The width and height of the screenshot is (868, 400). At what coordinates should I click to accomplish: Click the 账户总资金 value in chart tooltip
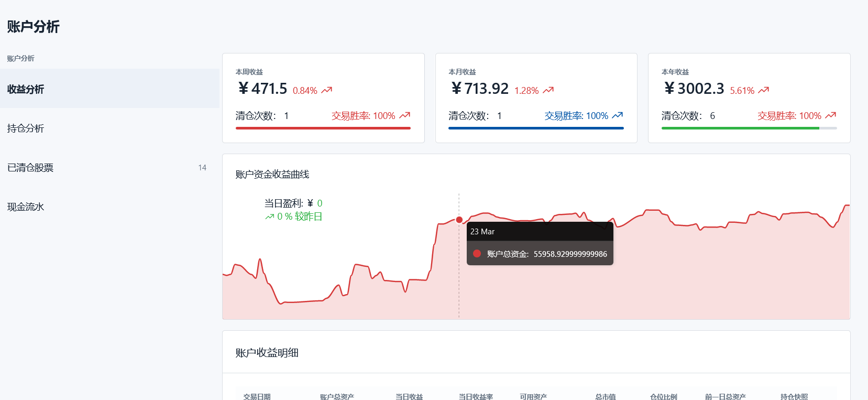[570, 254]
